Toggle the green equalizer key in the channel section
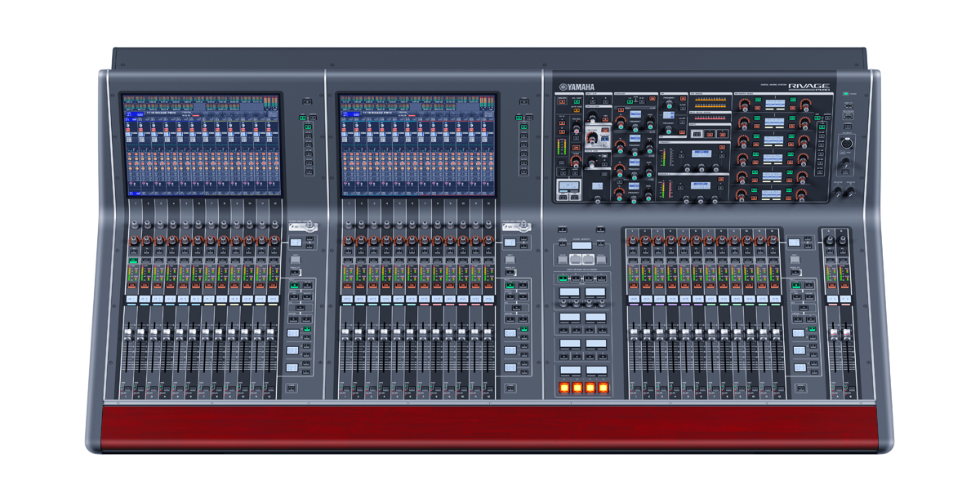 (x=630, y=101)
